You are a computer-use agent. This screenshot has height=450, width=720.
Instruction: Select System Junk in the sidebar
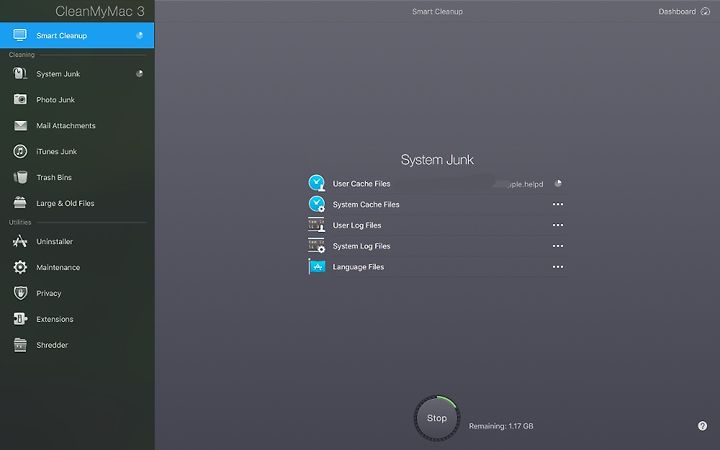(x=77, y=73)
